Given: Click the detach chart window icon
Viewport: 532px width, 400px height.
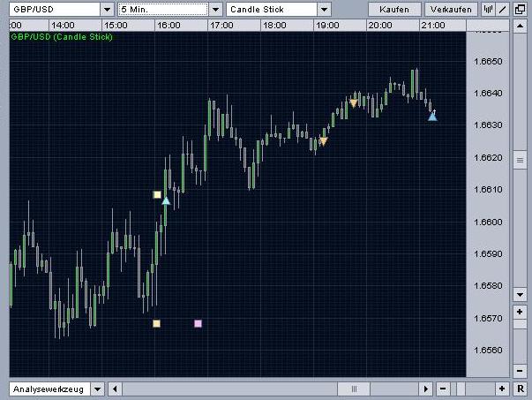Looking at the screenshot, I should coord(520,10).
